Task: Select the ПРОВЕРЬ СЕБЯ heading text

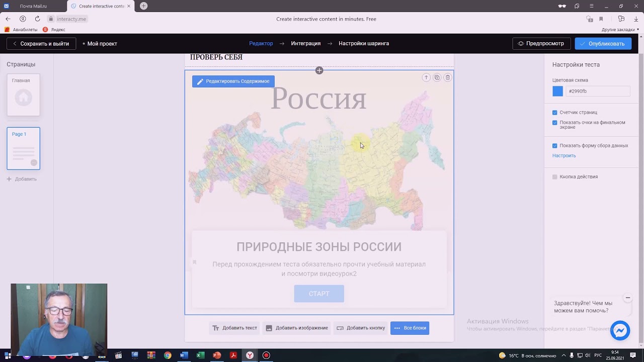Action: tap(216, 57)
